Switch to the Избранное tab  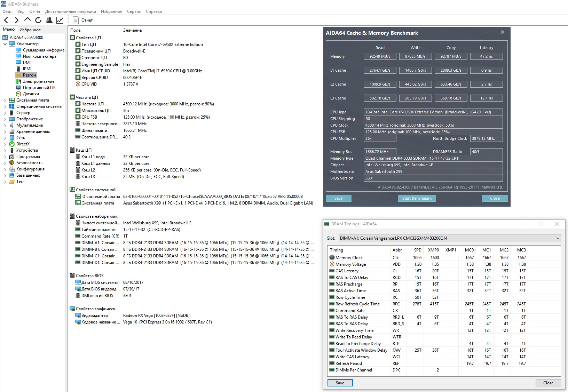tap(30, 30)
